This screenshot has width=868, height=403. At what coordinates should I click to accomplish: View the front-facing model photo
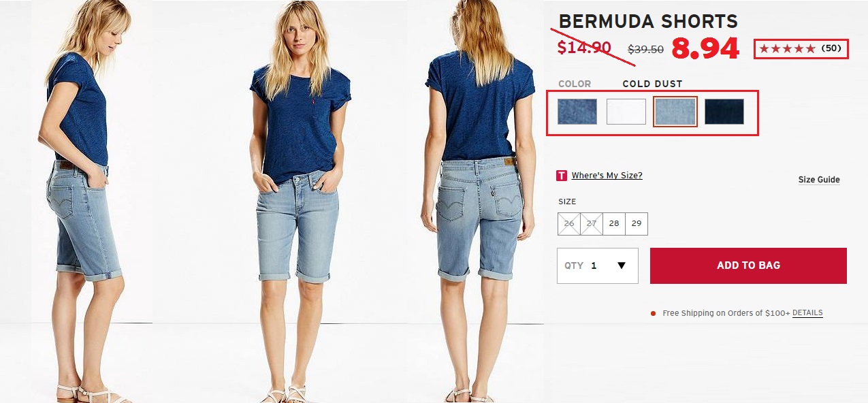point(298,201)
